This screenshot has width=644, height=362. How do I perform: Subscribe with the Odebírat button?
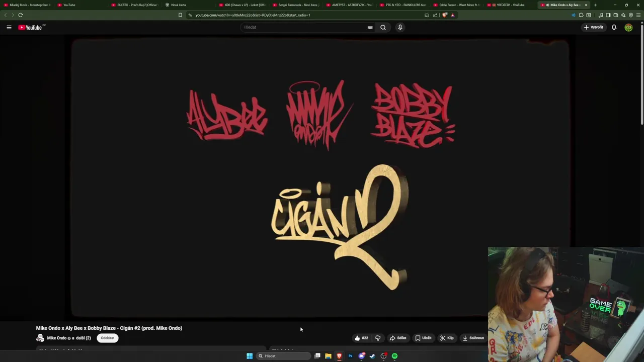coord(108,338)
